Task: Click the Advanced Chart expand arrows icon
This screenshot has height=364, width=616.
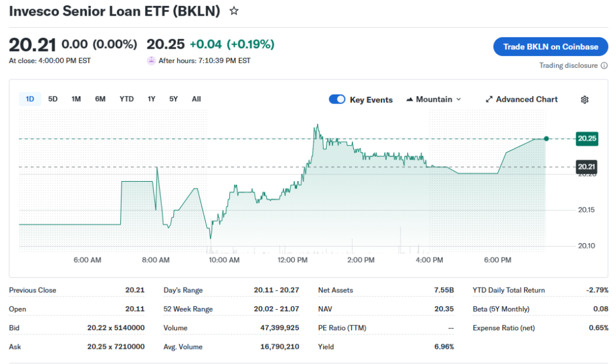Action: click(489, 99)
